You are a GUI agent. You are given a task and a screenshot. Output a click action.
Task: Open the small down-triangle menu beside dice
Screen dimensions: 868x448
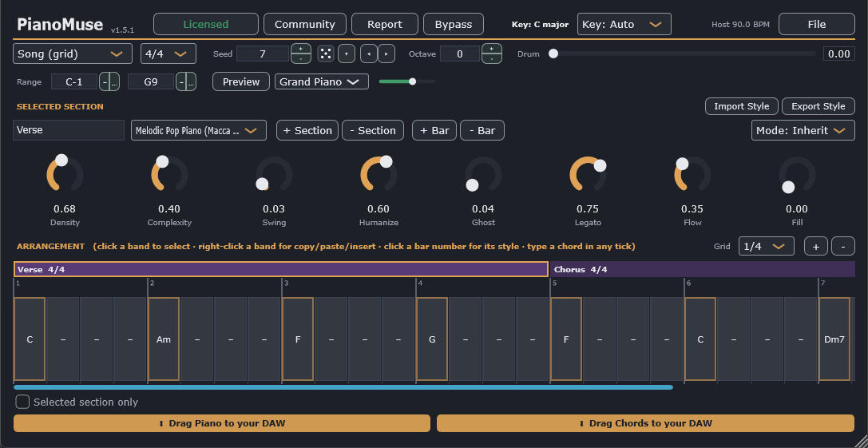(x=346, y=54)
